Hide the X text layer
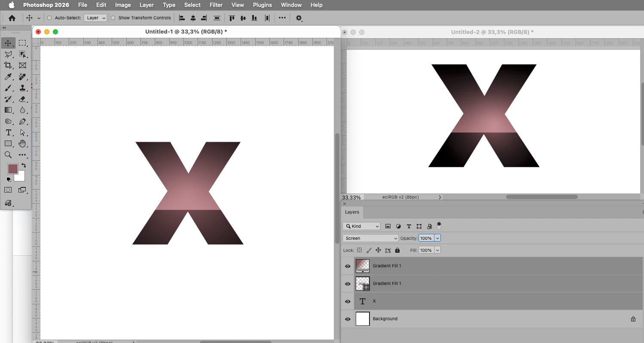The height and width of the screenshot is (343, 644). pyautogui.click(x=348, y=301)
